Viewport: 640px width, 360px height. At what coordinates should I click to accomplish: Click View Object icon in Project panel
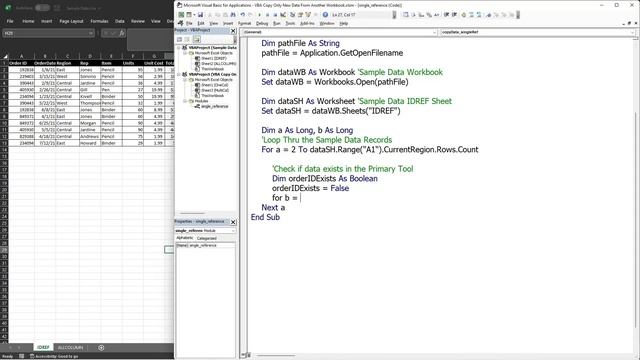[x=187, y=39]
